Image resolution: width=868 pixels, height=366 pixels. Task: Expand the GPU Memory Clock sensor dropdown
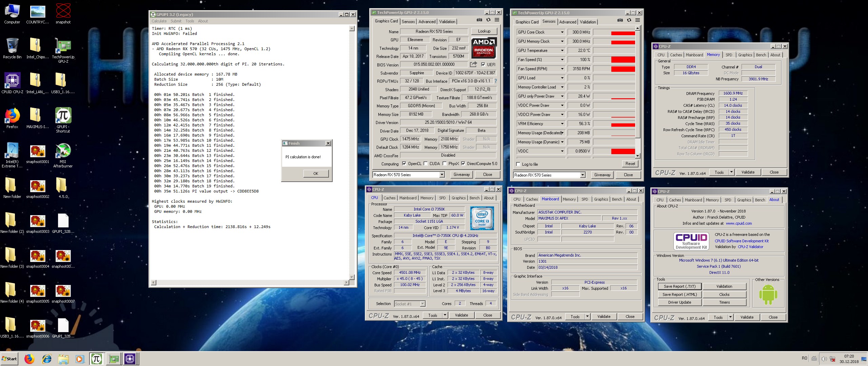coord(562,41)
